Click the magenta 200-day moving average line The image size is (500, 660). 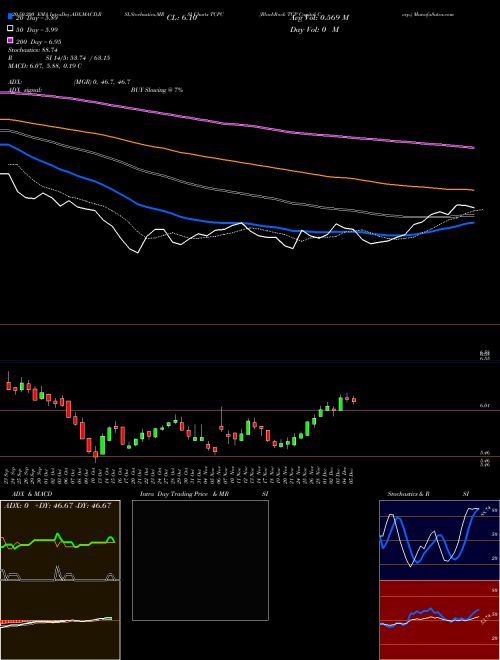[x=236, y=124]
